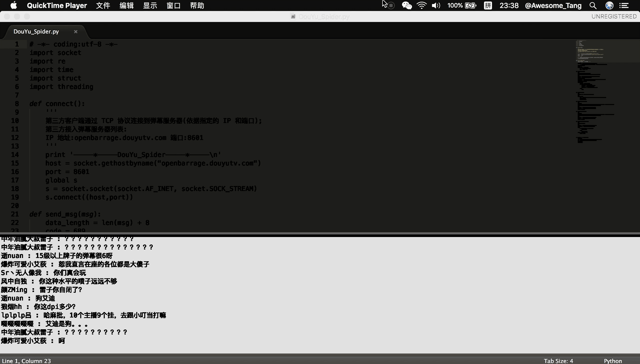This screenshot has width=640, height=364.
Task: Click the 'data_length = len(msg) + 8' line
Action: [x=97, y=223]
